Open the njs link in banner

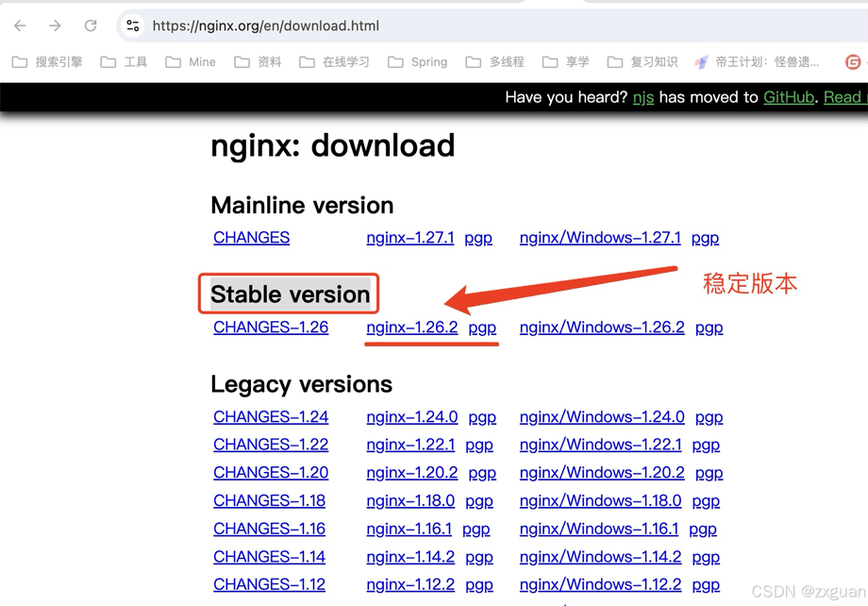pos(643,97)
